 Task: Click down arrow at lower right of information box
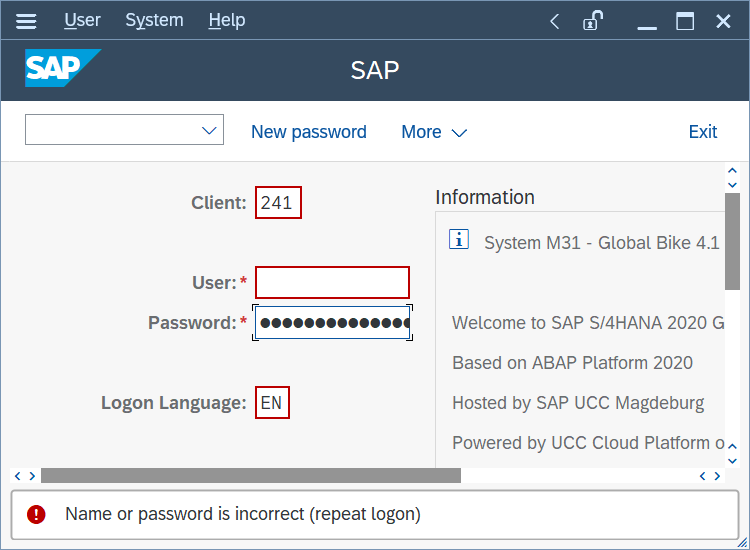[x=732, y=461]
